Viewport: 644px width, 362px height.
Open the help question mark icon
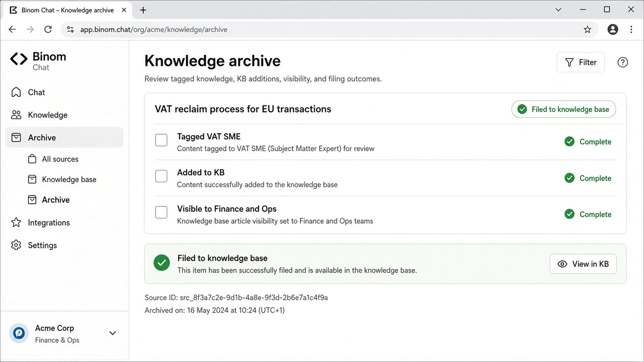622,62
